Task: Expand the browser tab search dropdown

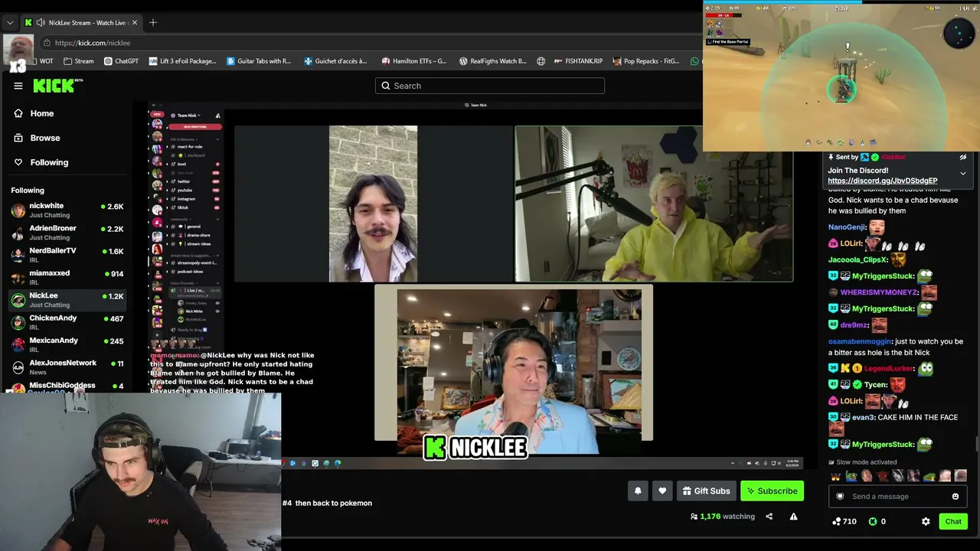Action: click(9, 22)
